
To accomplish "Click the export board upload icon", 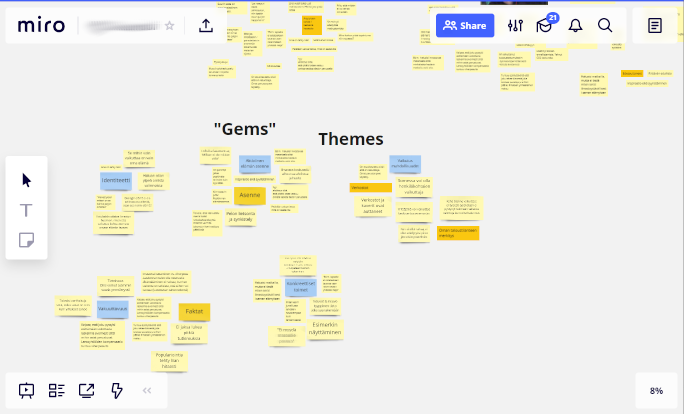I will [206, 26].
